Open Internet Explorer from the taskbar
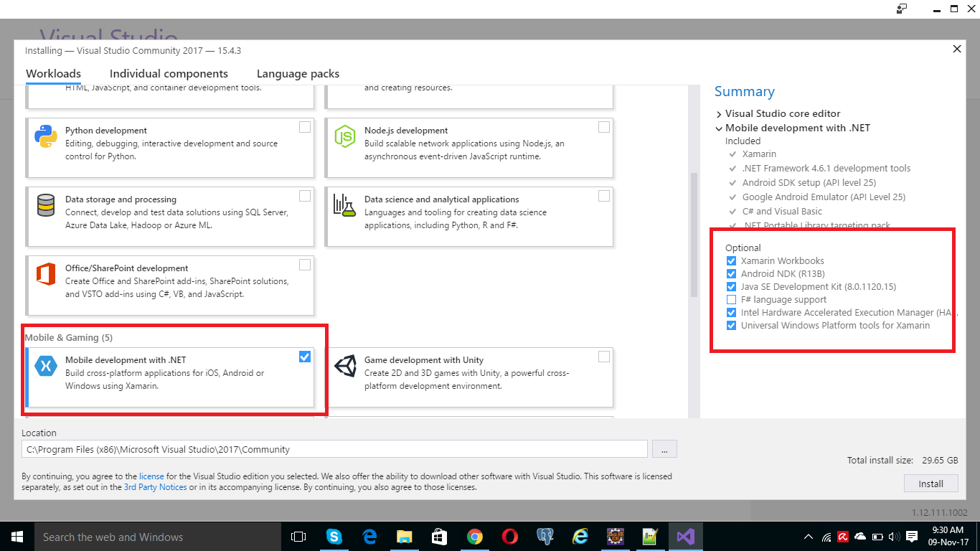980x551 pixels. [x=580, y=537]
